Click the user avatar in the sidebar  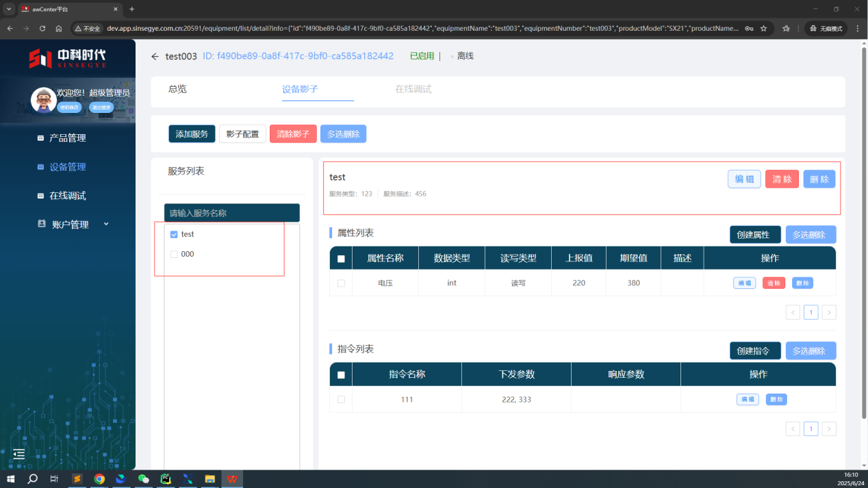44,100
